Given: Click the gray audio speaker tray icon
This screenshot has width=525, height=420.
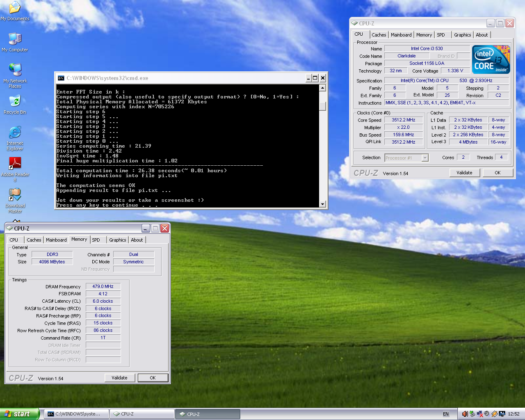Looking at the screenshot, I should [487, 414].
